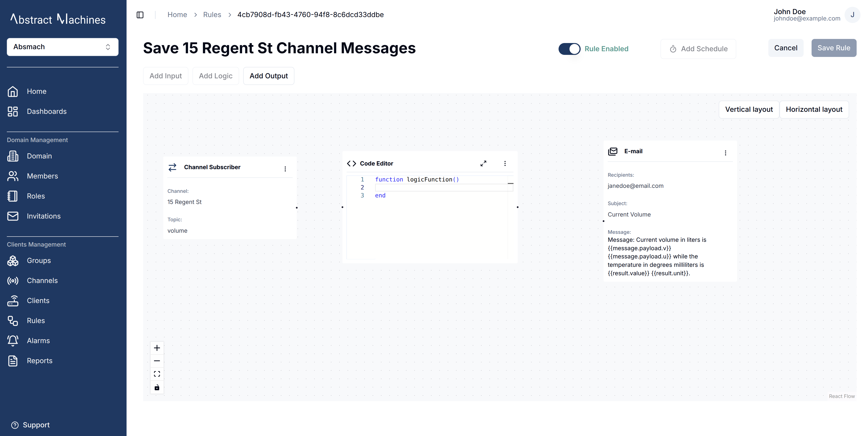
Task: Switch to Vertical layout
Action: coord(749,110)
